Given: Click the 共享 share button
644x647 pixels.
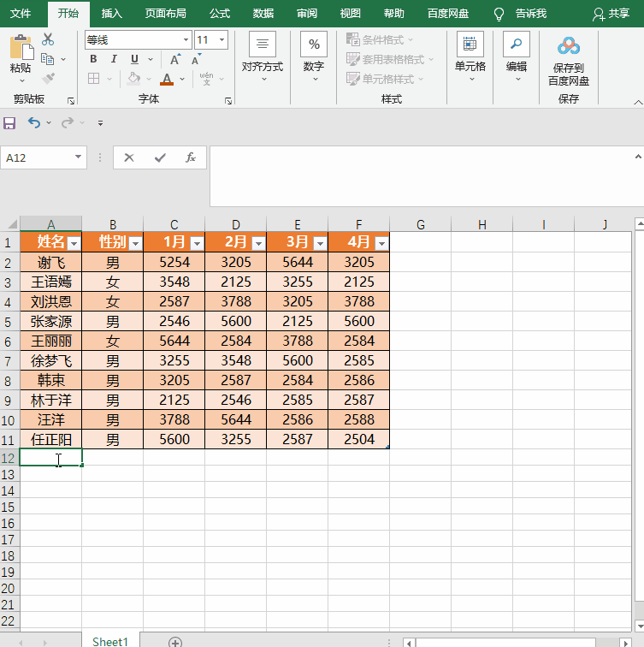Looking at the screenshot, I should 611,14.
